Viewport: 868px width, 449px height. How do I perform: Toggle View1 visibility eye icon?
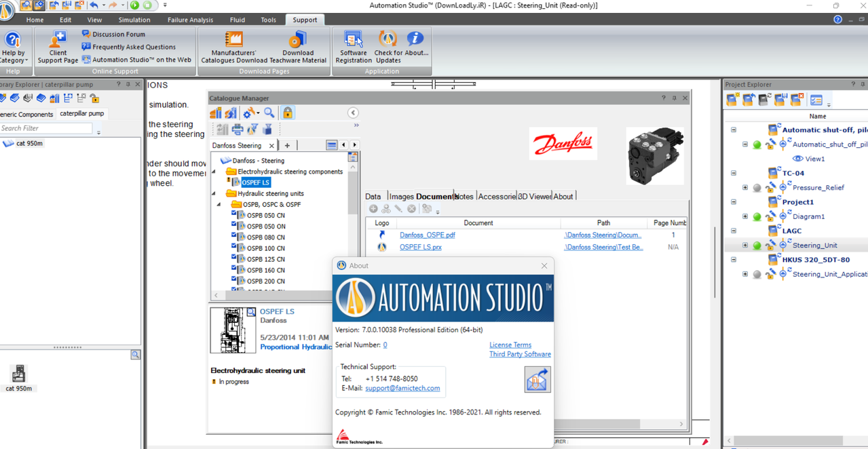(x=798, y=159)
